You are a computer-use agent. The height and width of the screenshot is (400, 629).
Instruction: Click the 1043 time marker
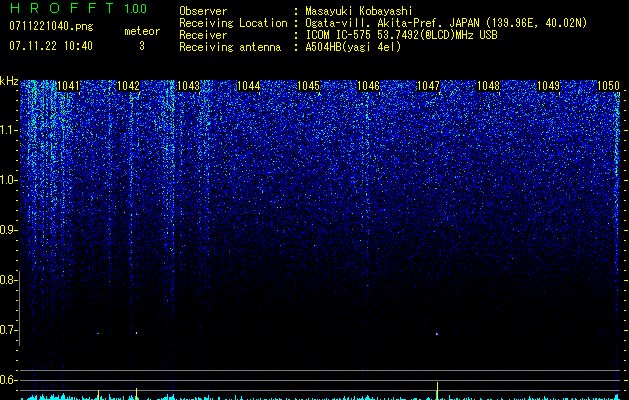point(188,86)
